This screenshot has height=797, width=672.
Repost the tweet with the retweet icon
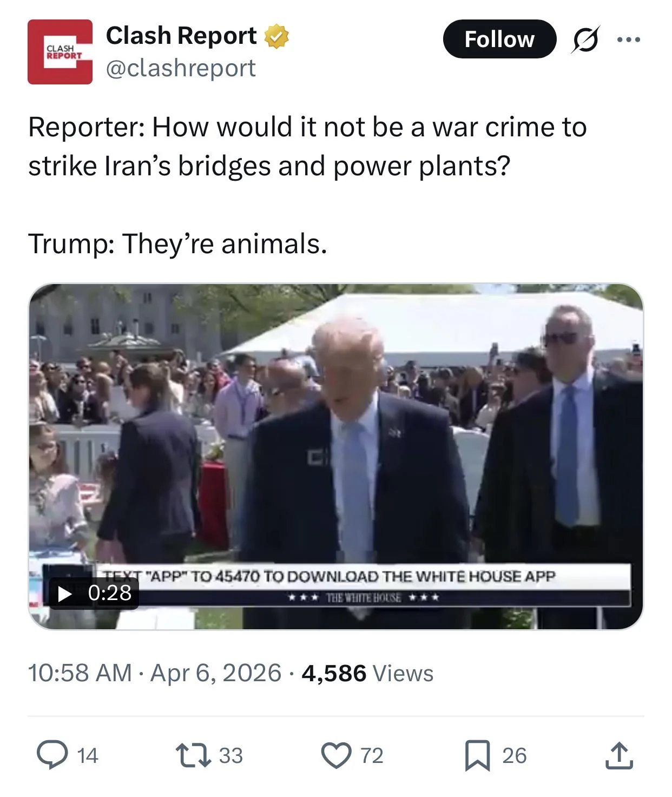193,755
